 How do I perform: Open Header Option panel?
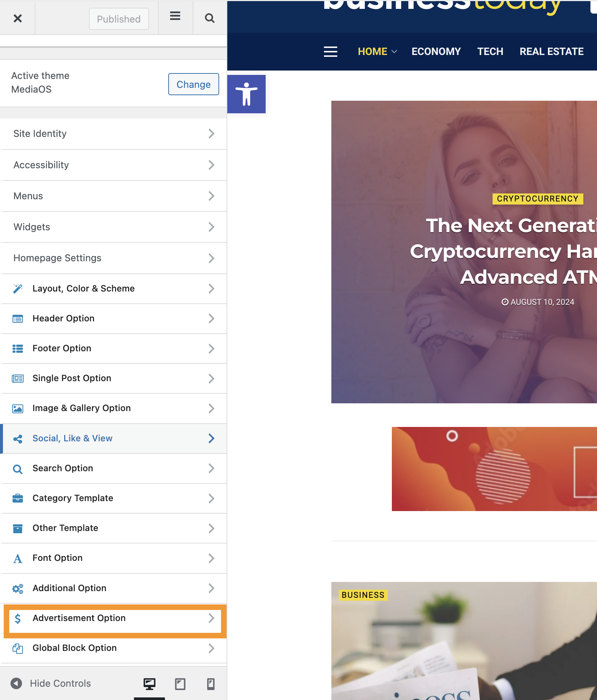pos(114,318)
